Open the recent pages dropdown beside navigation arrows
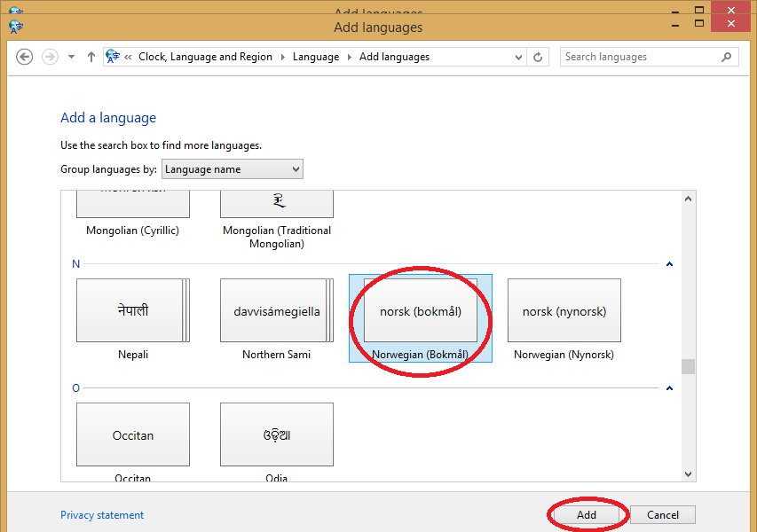This screenshot has height=532, width=757. coord(70,56)
